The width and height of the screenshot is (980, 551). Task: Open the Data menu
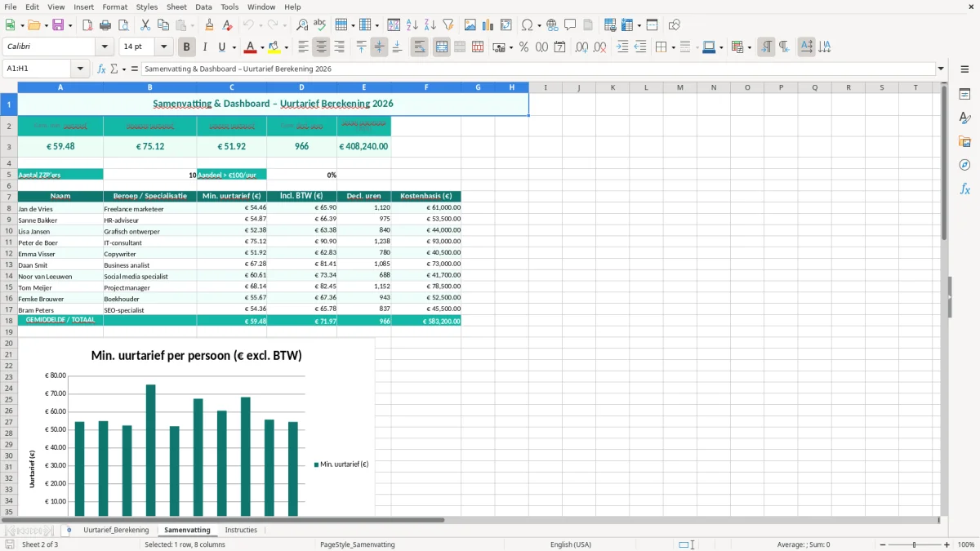point(203,7)
